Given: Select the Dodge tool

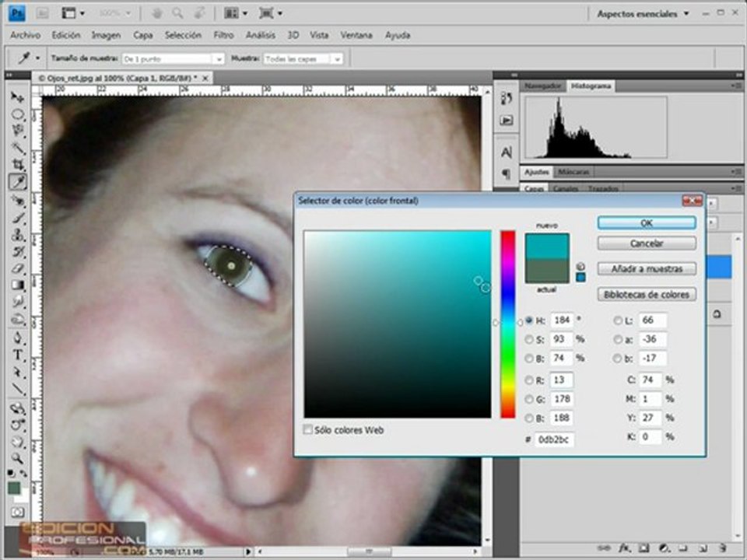Looking at the screenshot, I should 18,319.
